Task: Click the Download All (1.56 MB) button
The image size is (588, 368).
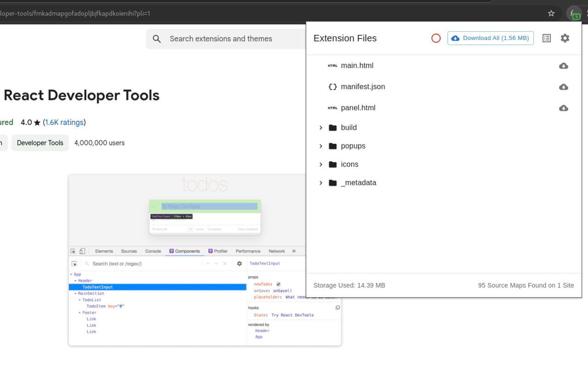Action: [x=490, y=38]
